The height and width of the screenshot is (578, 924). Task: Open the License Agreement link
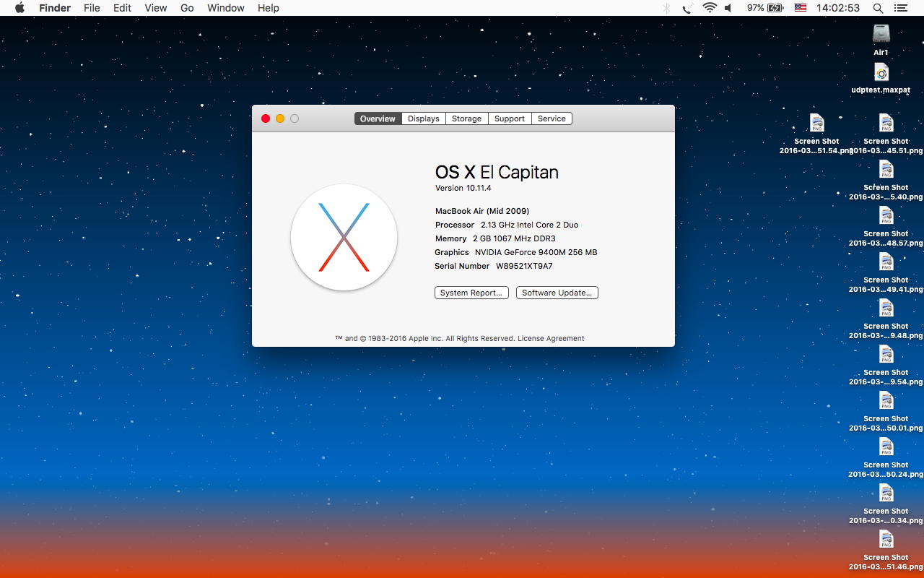point(551,338)
